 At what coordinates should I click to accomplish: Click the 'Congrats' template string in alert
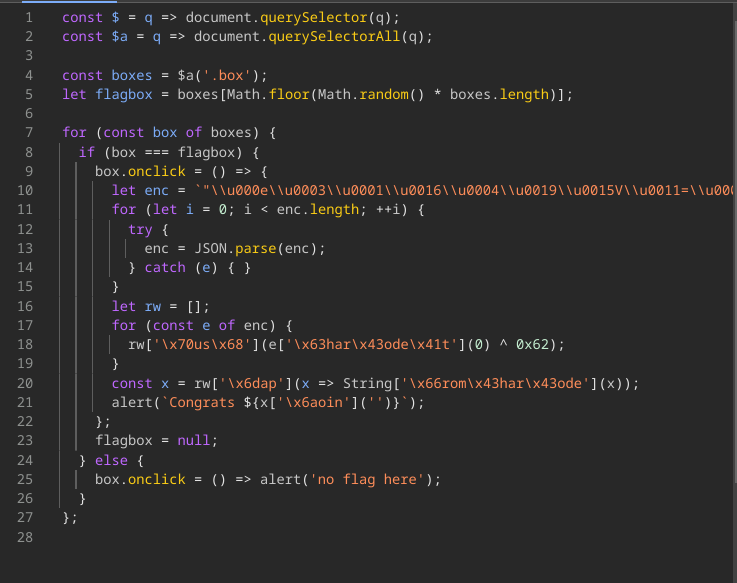coord(198,402)
